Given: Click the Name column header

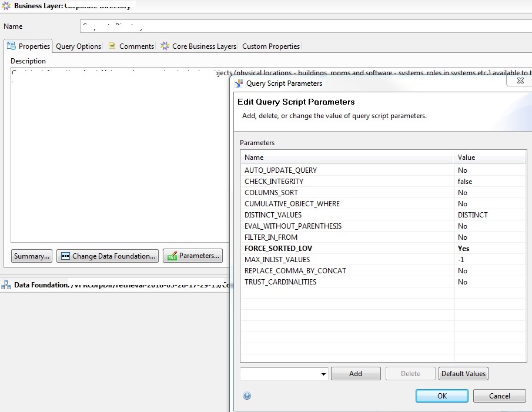Looking at the screenshot, I should click(347, 158).
